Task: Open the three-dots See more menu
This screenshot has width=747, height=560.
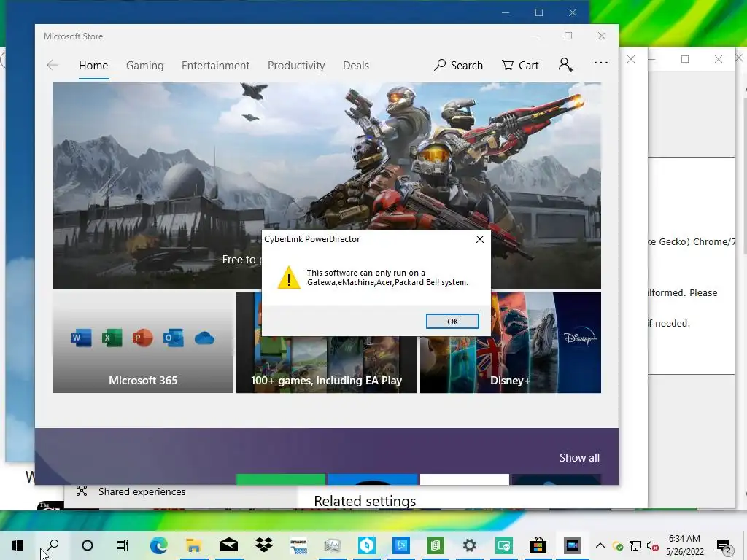Action: tap(601, 63)
